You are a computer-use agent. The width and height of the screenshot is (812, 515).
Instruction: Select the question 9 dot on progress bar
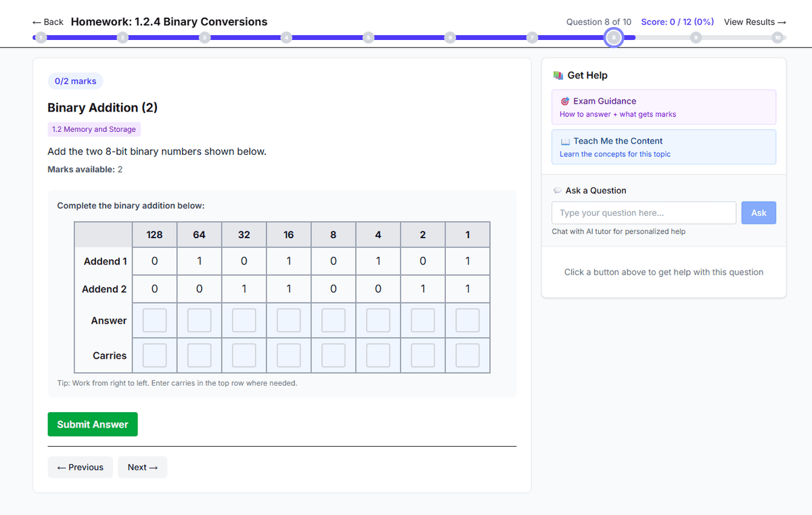click(696, 37)
